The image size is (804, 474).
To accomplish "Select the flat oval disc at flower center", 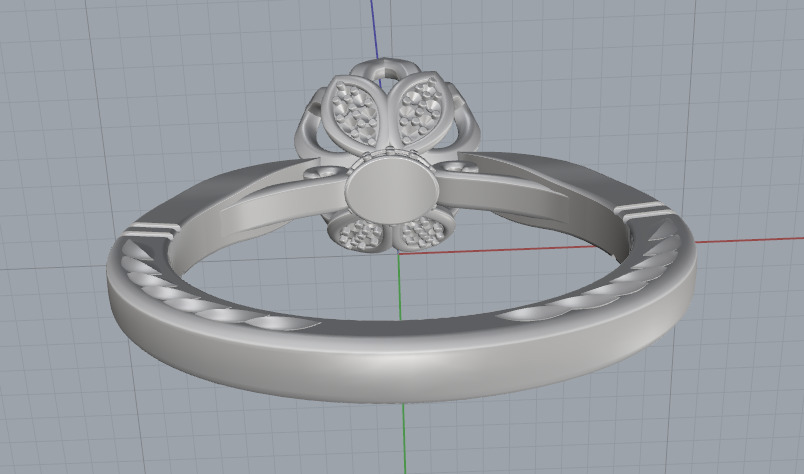I will point(392,190).
